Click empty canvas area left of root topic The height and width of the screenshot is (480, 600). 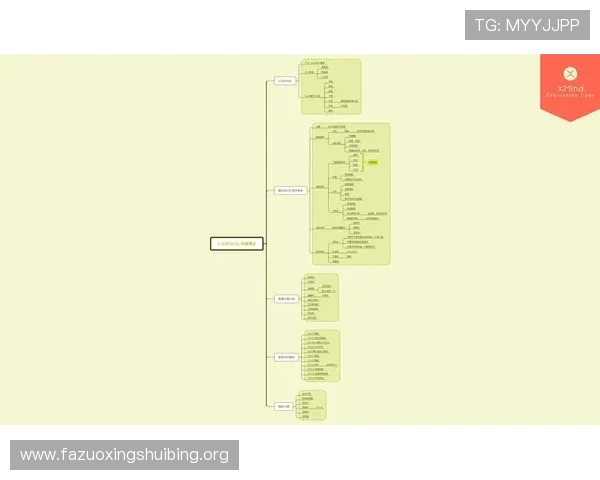tap(100, 243)
